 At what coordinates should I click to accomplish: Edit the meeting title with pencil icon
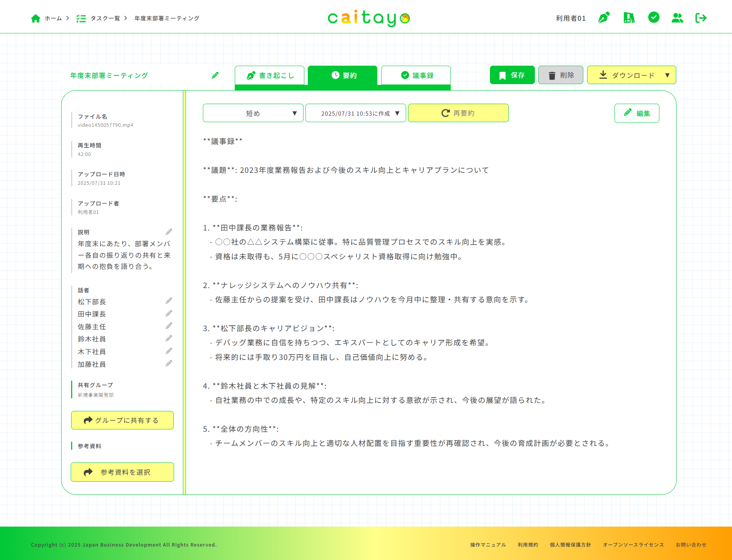coord(215,75)
